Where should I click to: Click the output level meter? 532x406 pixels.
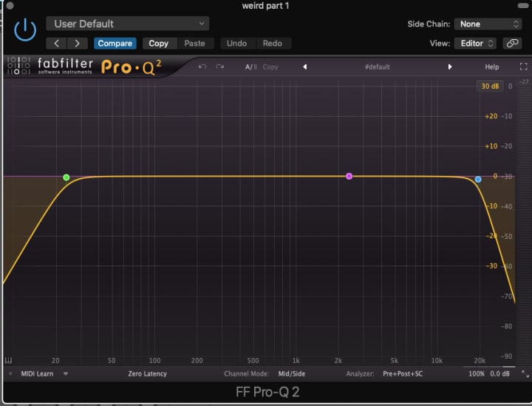[x=523, y=224]
